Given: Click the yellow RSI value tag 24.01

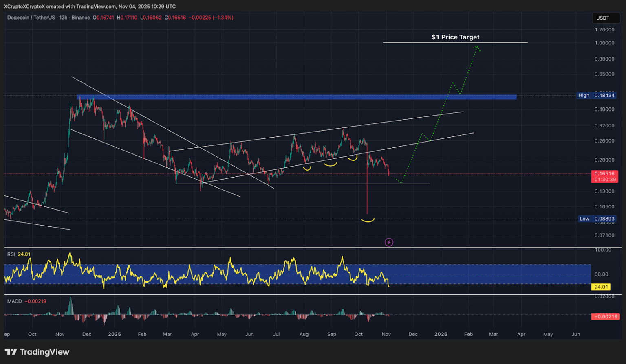Looking at the screenshot, I should (601, 287).
